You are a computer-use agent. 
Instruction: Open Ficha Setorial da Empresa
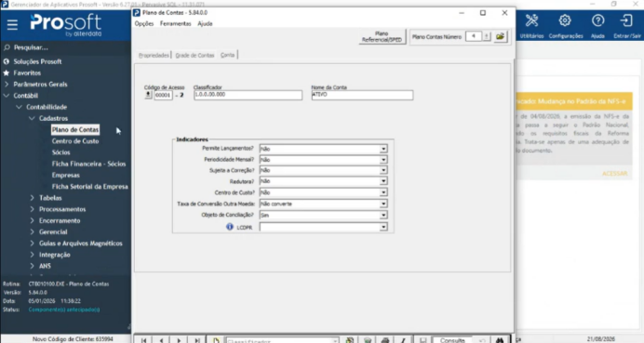tap(89, 187)
